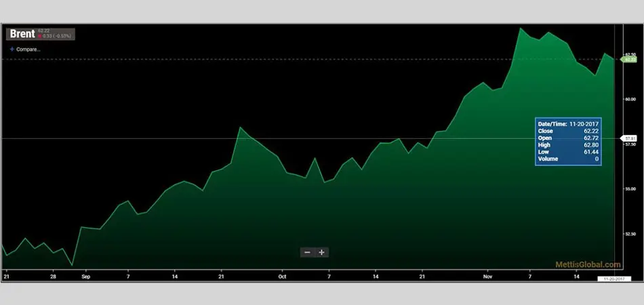Click the Oct label on the time axis
Screen dimensions: 644x305
[x=282, y=277]
